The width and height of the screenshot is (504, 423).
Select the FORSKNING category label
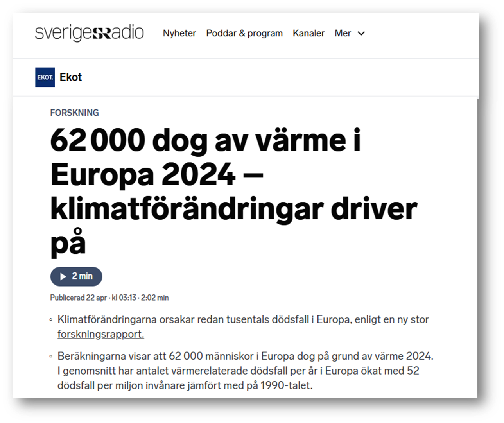point(74,113)
